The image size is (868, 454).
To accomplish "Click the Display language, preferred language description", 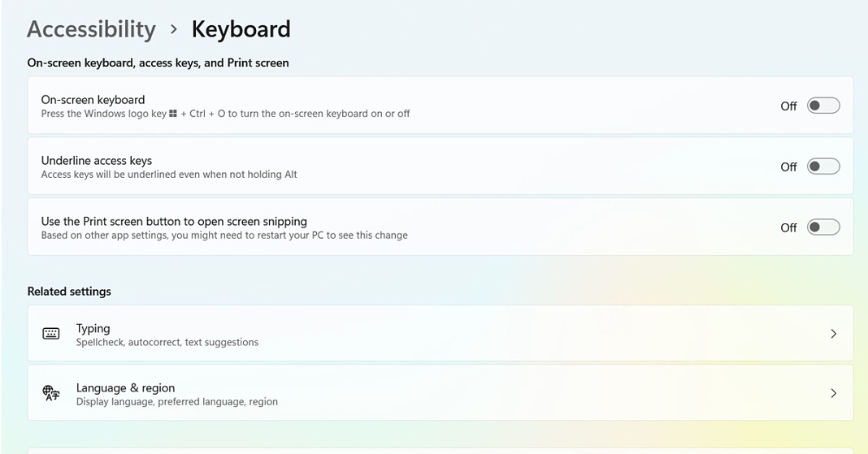I will (177, 401).
